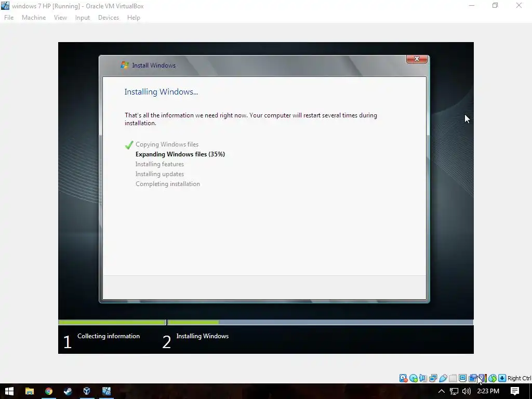Click the Collecting information progress bar
The height and width of the screenshot is (399, 532).
(112, 322)
